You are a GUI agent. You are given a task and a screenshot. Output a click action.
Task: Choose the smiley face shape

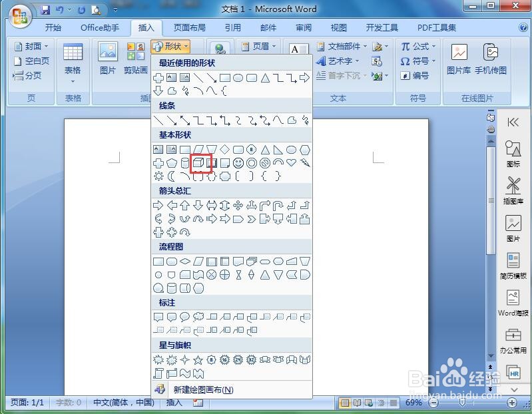click(x=238, y=163)
